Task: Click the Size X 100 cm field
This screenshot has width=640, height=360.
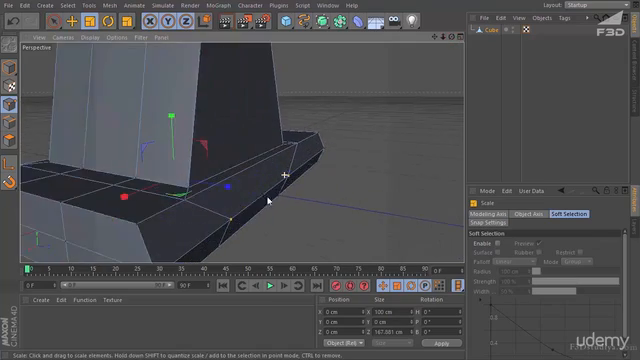Action: pos(393,312)
